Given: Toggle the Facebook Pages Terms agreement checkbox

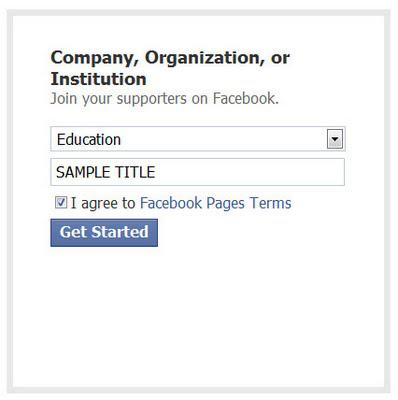Looking at the screenshot, I should (x=61, y=202).
